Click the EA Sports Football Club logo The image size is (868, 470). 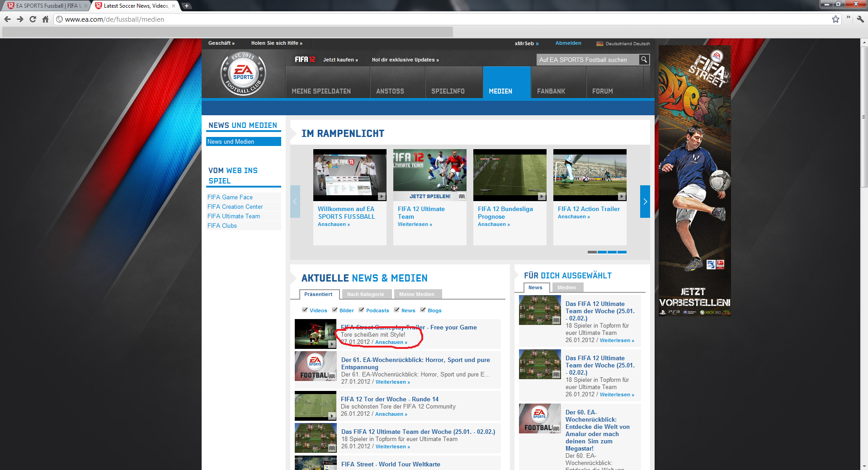[243, 74]
